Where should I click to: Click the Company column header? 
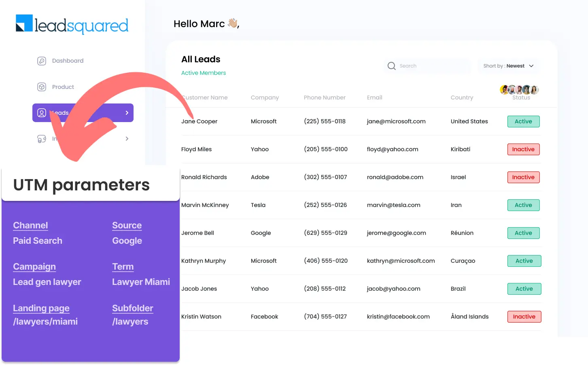coord(265,97)
